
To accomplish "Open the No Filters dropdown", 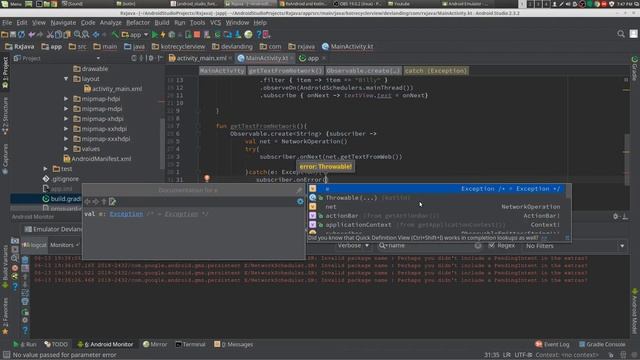I will pyautogui.click(x=574, y=246).
